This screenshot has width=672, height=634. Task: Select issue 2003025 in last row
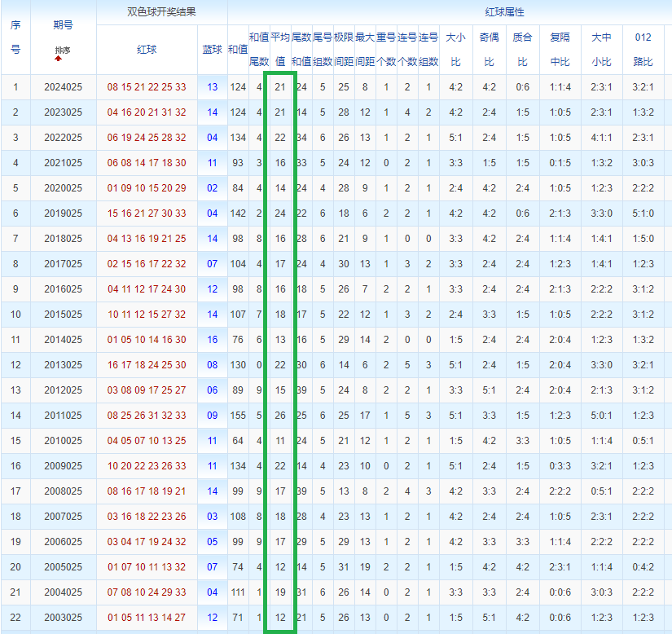pyautogui.click(x=63, y=618)
